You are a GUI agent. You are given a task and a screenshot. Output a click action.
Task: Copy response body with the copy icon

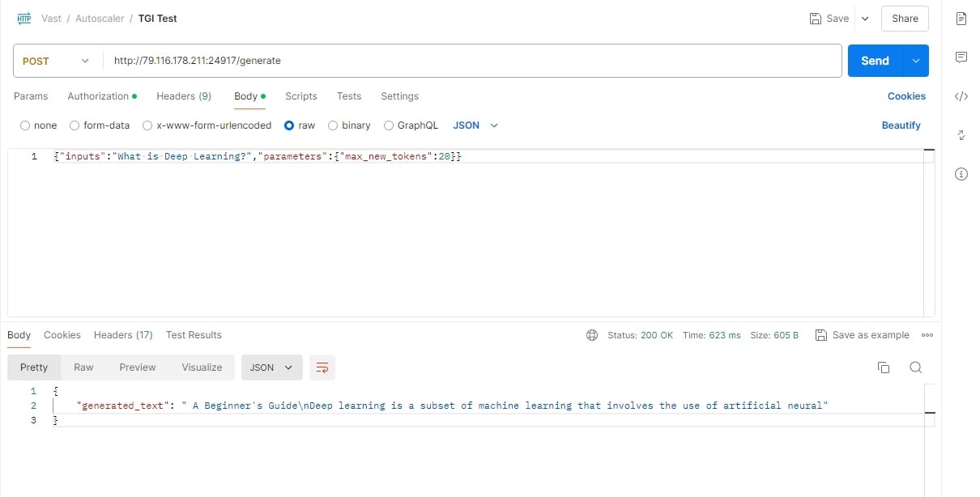[884, 367]
